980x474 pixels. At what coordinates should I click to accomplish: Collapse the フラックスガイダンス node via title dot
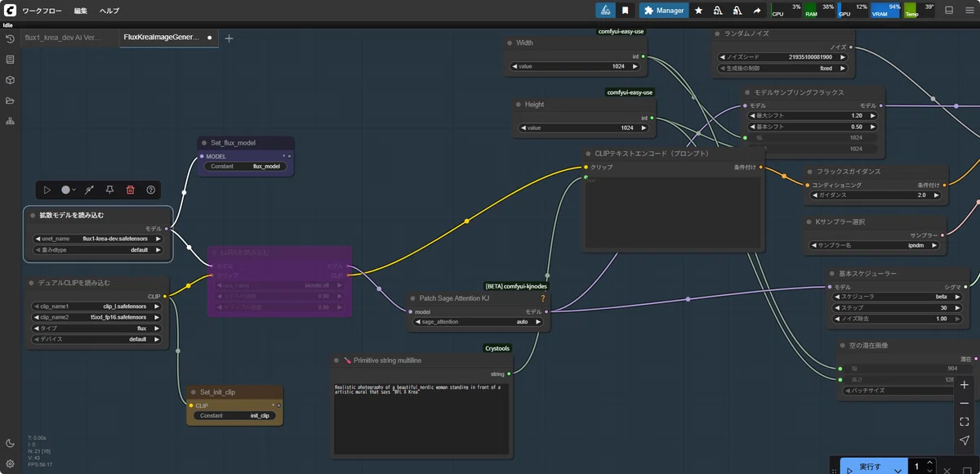(809, 172)
